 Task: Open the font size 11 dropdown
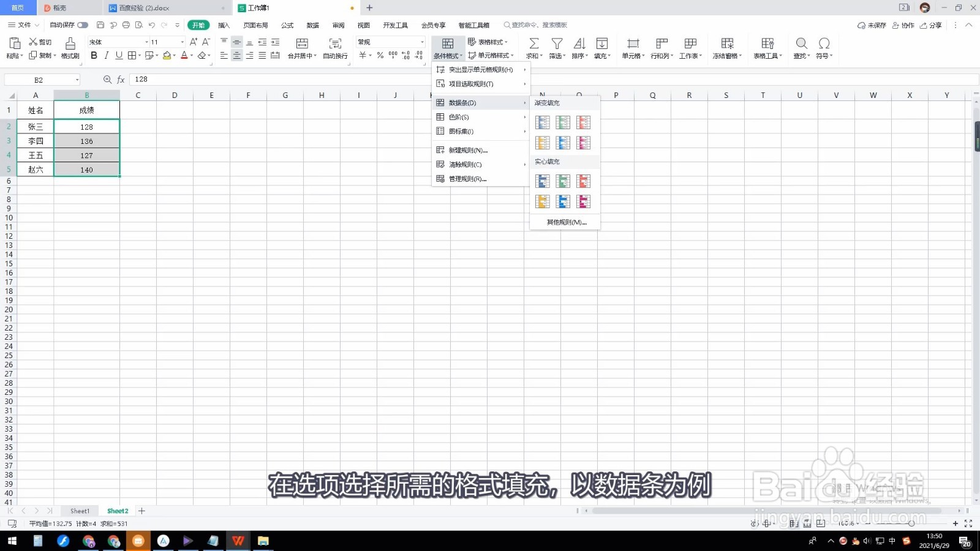[x=182, y=42]
